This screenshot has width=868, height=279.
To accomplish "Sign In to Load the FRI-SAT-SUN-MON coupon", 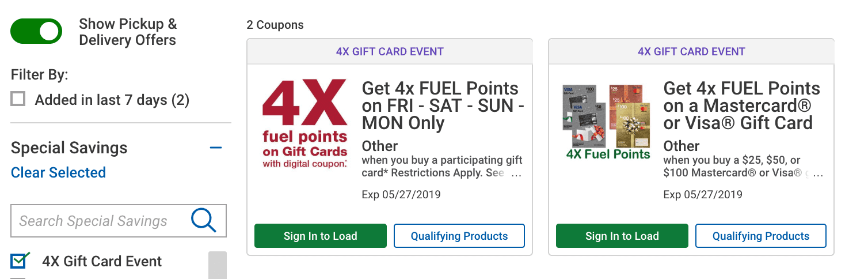I will (321, 236).
